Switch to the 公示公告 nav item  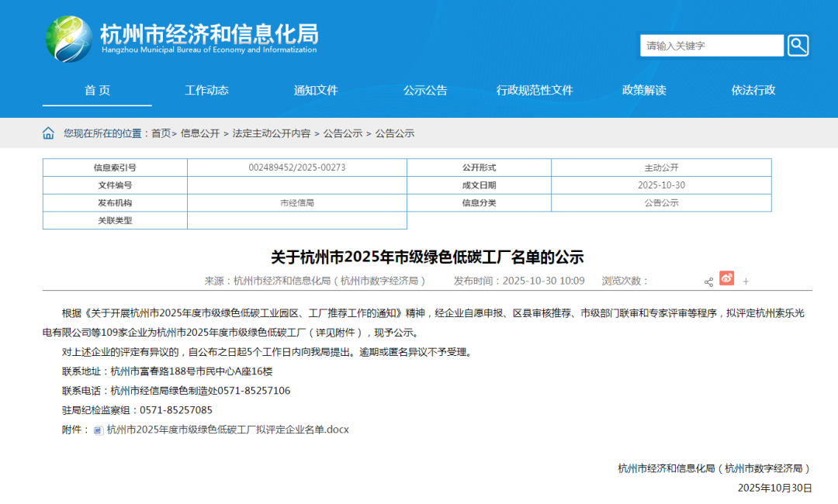425,90
